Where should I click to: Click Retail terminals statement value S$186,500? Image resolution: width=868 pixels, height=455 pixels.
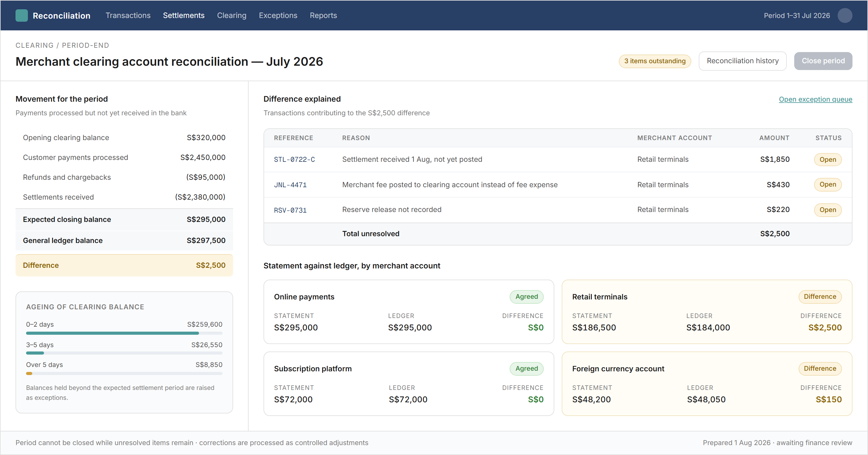tap(594, 327)
